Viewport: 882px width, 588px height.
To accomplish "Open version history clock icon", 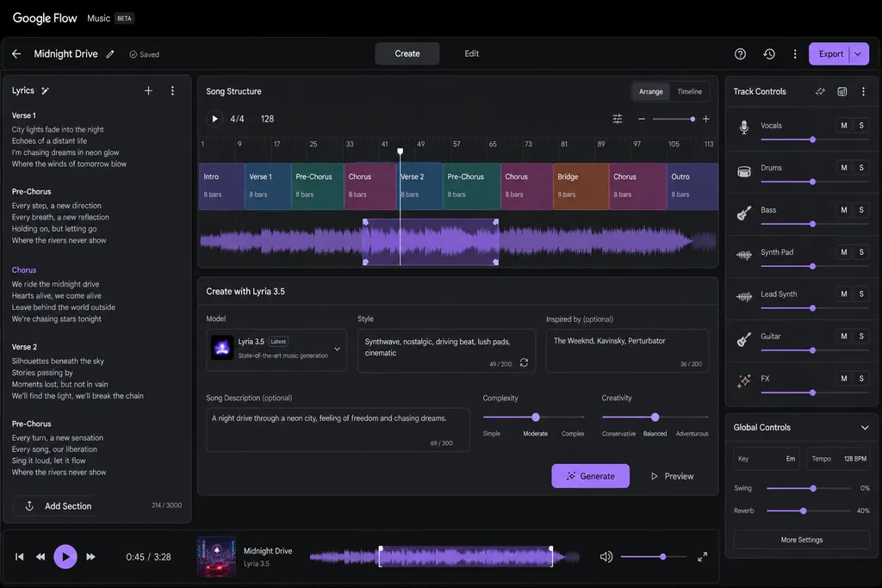I will 769,54.
